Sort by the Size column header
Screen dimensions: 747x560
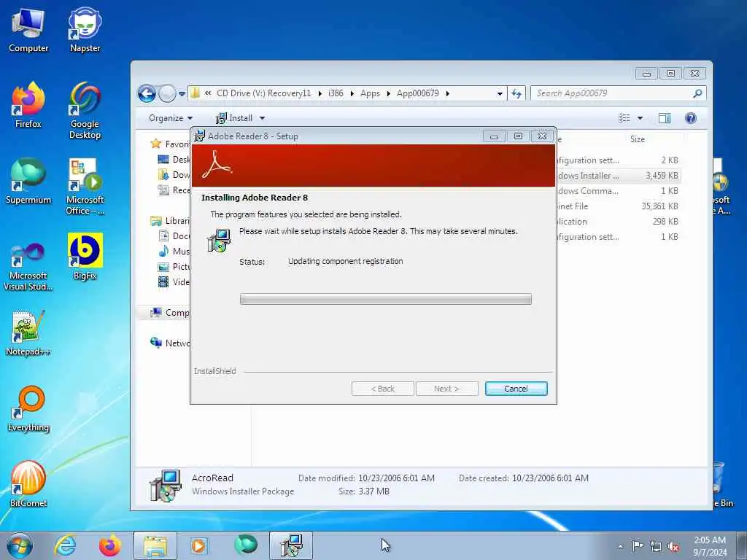(x=638, y=139)
